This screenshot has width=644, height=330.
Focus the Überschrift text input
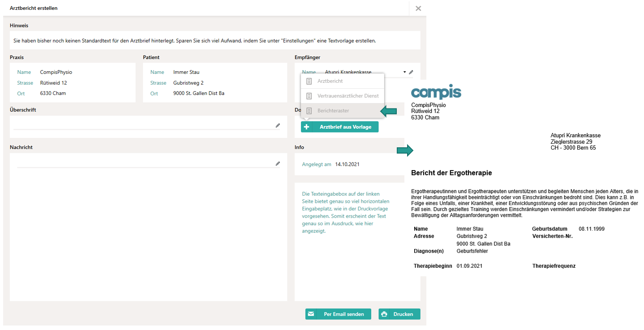click(x=143, y=125)
